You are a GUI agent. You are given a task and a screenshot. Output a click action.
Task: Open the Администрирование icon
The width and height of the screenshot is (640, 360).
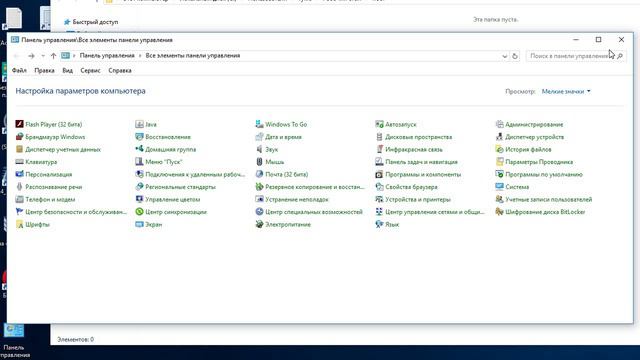click(499, 124)
